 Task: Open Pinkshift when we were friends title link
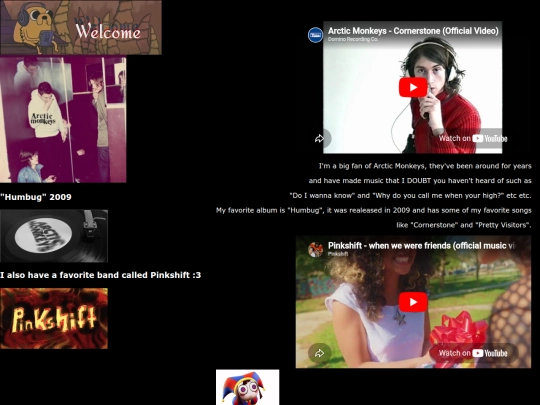tap(422, 246)
